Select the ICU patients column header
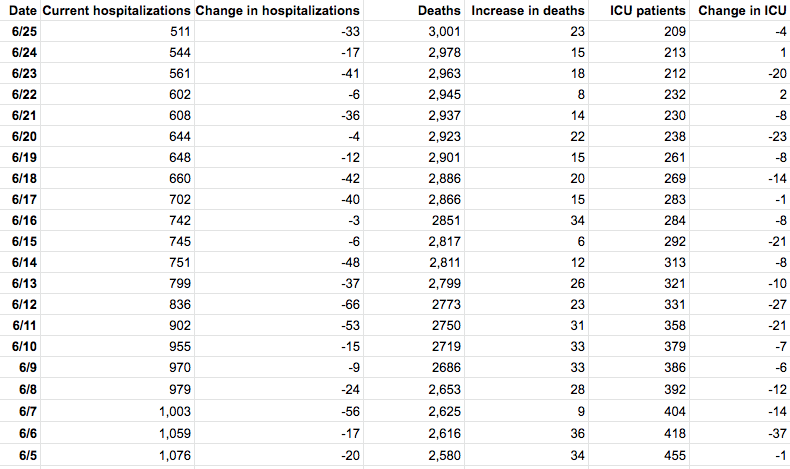The width and height of the screenshot is (790, 469). [x=648, y=10]
